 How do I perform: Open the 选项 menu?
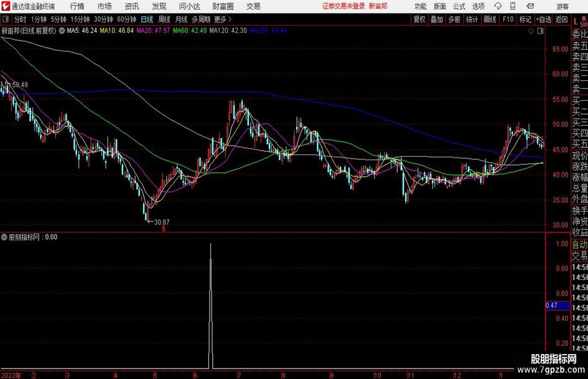pos(478,6)
